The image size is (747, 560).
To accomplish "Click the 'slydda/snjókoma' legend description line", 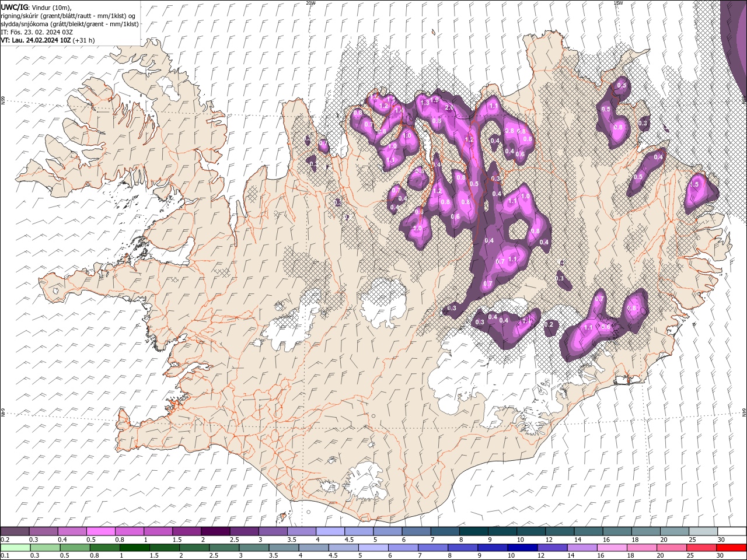I will (69, 24).
